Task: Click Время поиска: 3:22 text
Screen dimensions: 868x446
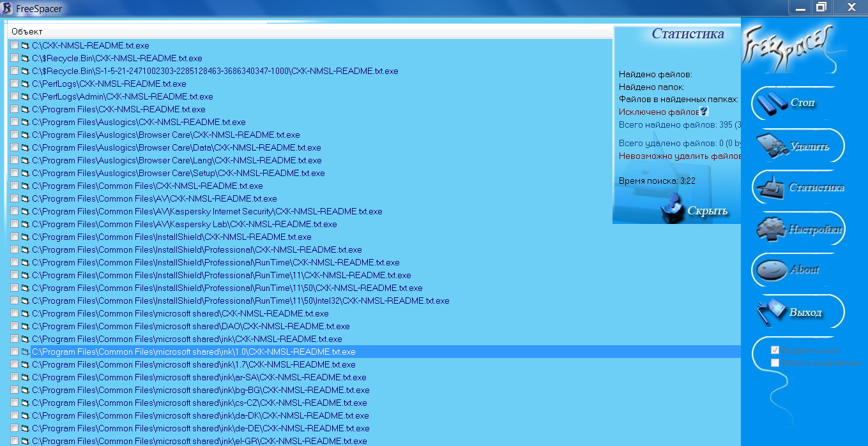Action: tap(657, 181)
